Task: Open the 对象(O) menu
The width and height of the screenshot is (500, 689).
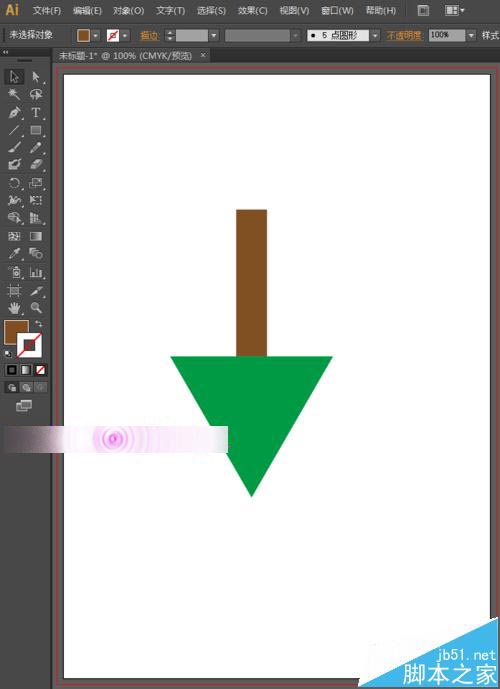Action: [128, 11]
